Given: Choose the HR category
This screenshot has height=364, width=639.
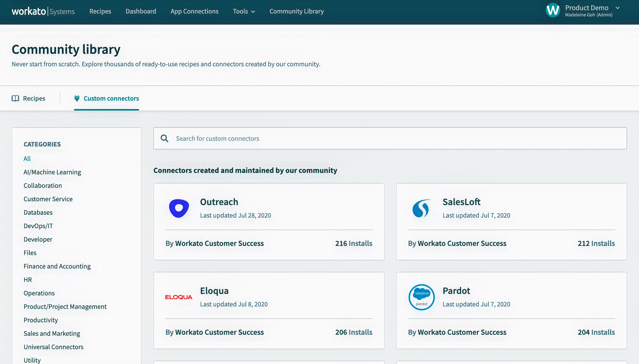Looking at the screenshot, I should (28, 279).
